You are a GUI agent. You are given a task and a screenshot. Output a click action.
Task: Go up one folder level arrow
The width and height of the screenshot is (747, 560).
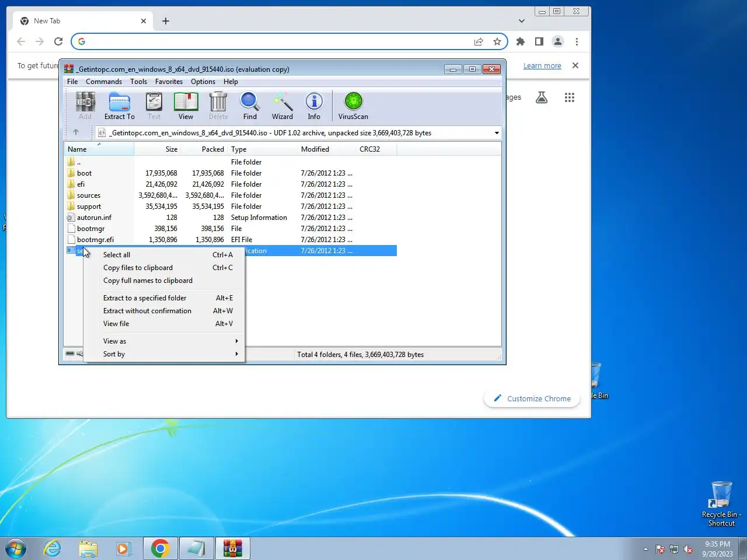(76, 132)
